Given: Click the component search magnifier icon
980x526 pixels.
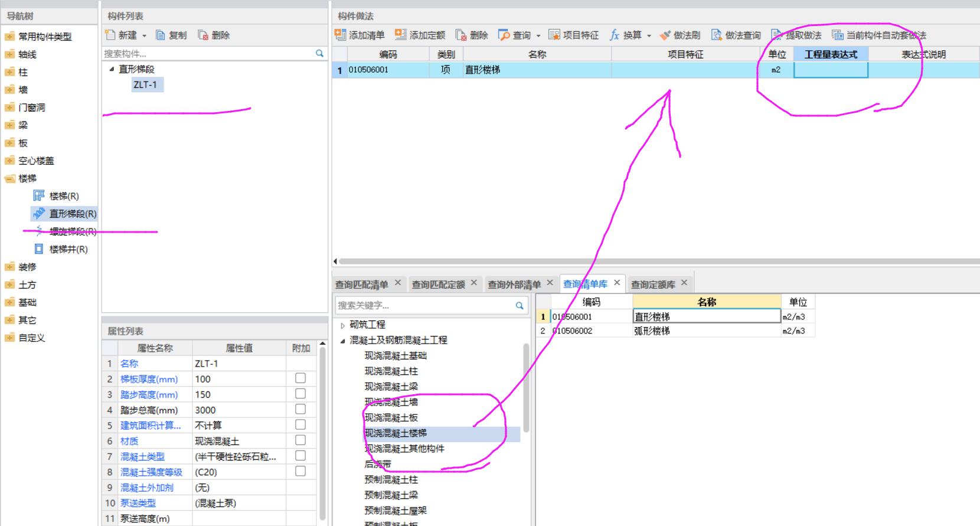Looking at the screenshot, I should point(319,53).
